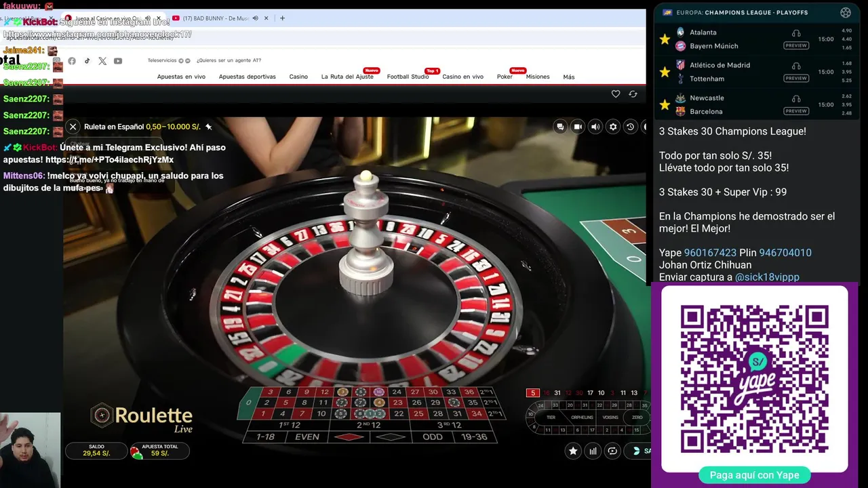The width and height of the screenshot is (868, 488).
Task: Open the live chat icon in roulette
Action: (560, 127)
